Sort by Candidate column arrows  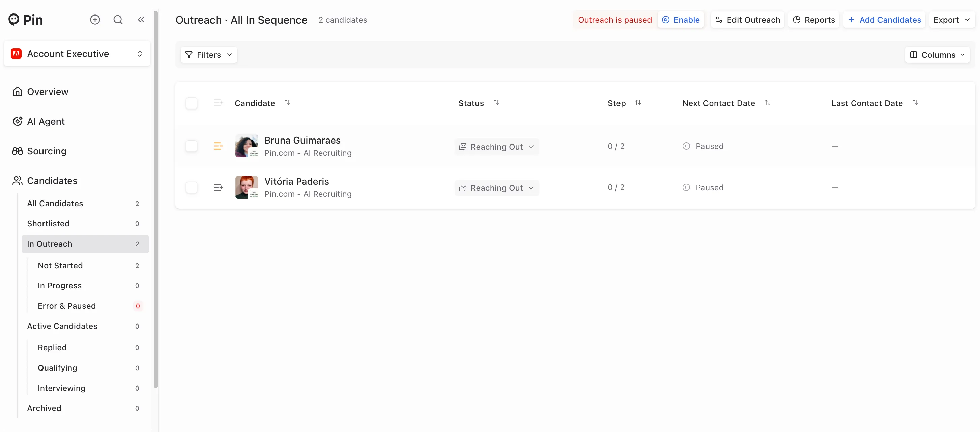(x=287, y=103)
